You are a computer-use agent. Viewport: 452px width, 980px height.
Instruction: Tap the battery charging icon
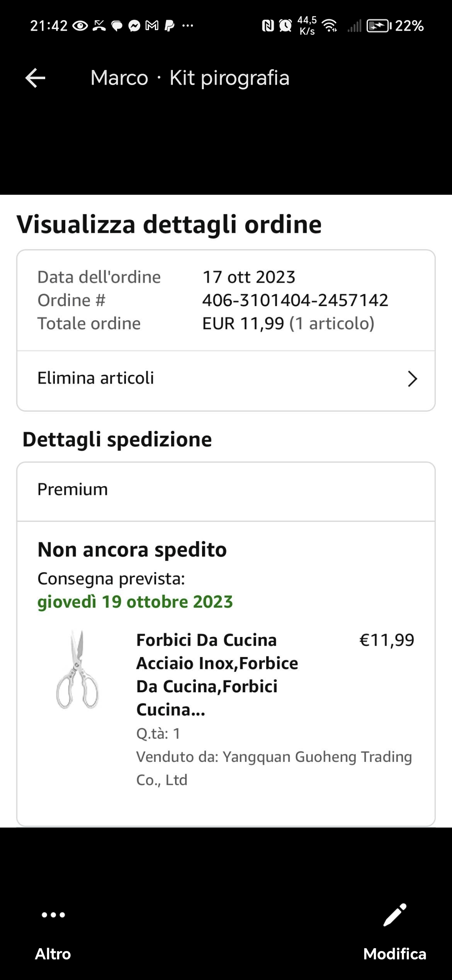point(378,26)
